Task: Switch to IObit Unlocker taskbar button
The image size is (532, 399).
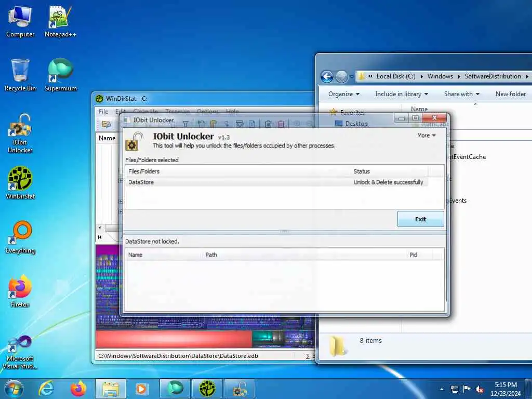Action: point(239,389)
